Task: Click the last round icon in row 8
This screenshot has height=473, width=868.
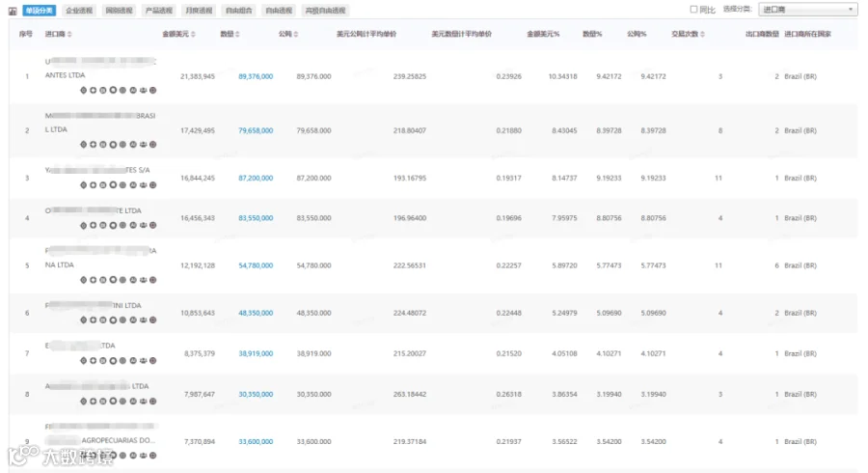Action: pos(152,401)
